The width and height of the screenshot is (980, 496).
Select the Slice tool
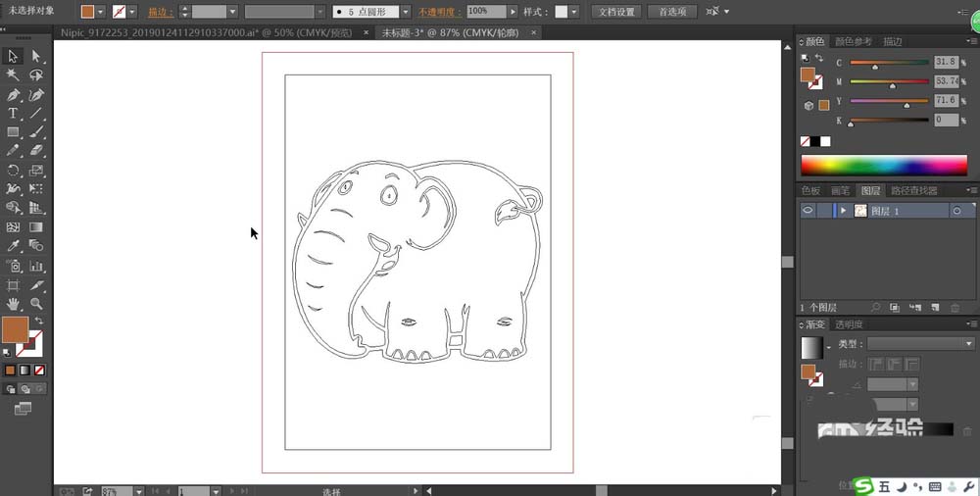[36, 286]
